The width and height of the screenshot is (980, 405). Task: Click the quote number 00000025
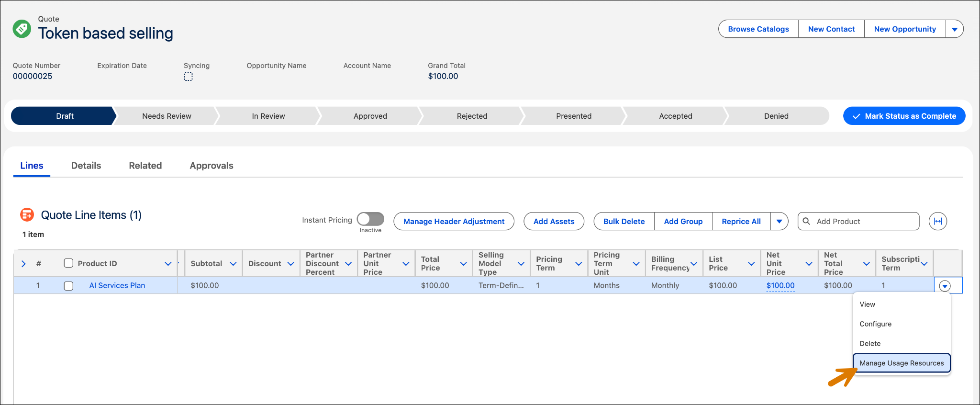(x=33, y=76)
